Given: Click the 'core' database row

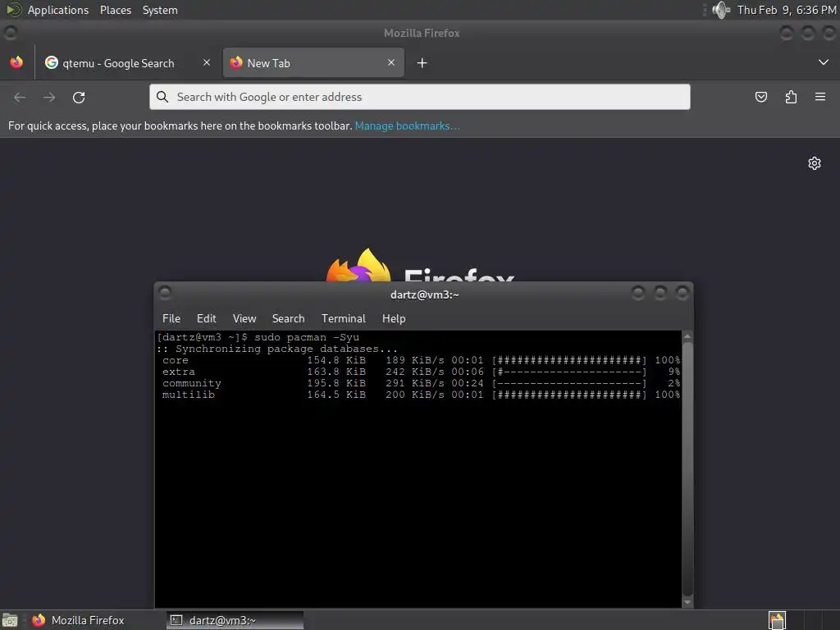Looking at the screenshot, I should click(x=421, y=361).
